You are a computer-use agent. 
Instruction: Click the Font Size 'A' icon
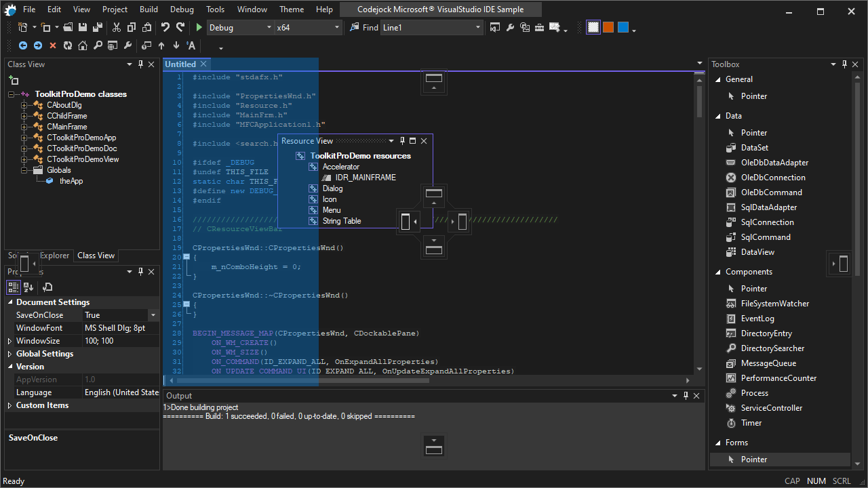191,45
